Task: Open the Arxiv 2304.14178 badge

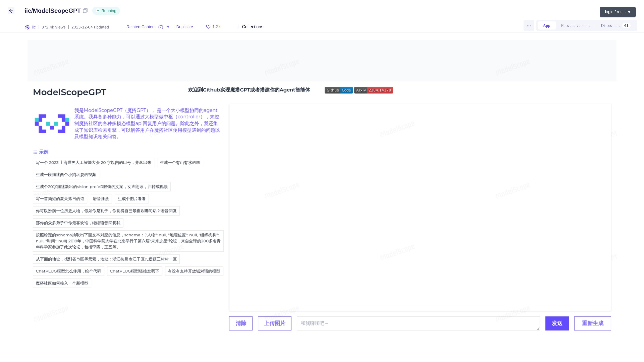Action: click(x=373, y=90)
